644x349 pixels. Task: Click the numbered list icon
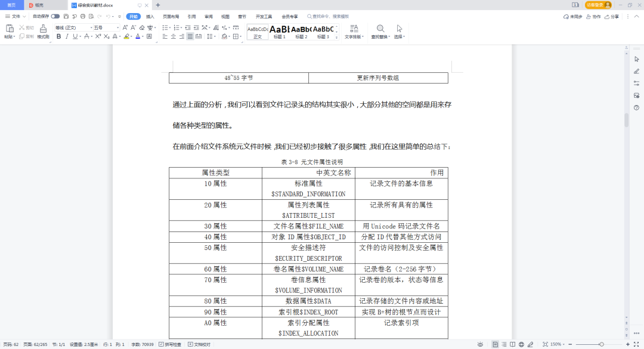pyautogui.click(x=176, y=27)
